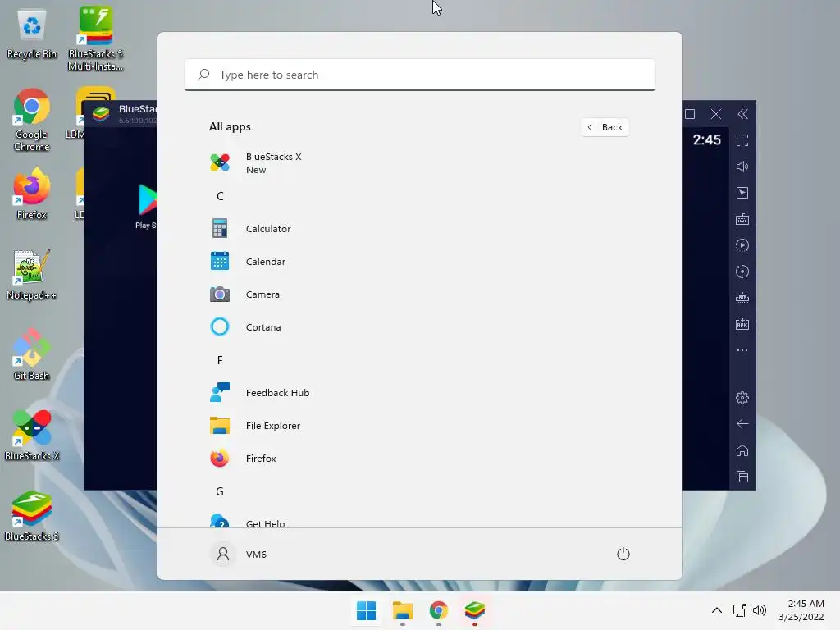Jump to letter F section header
The image size is (840, 630).
pyautogui.click(x=220, y=360)
